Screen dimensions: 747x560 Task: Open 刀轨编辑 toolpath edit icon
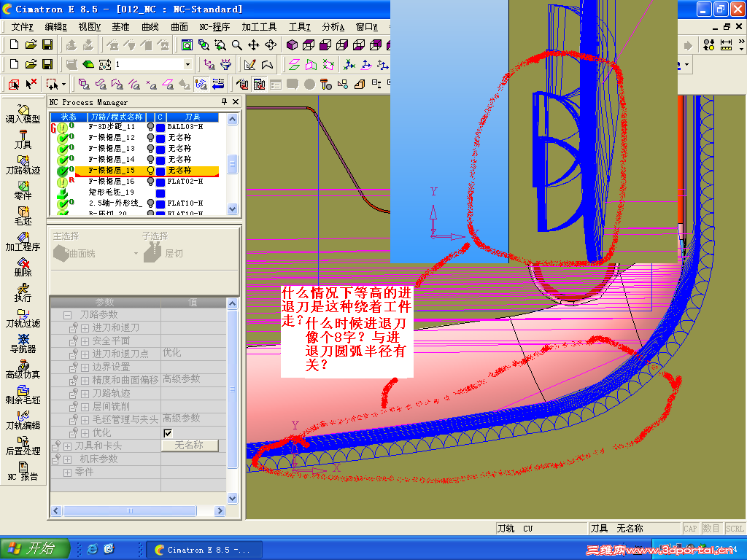coord(23,421)
